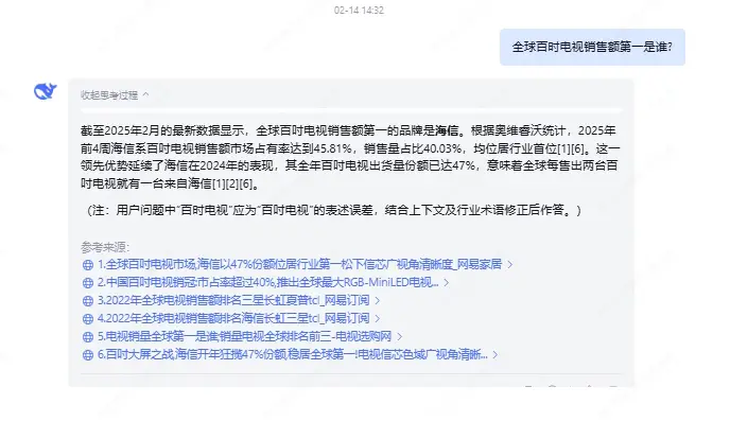Image resolution: width=730 pixels, height=422 pixels.
Task: Open reference 4 2022年全球电视销售额排名海信
Action: coord(233,319)
